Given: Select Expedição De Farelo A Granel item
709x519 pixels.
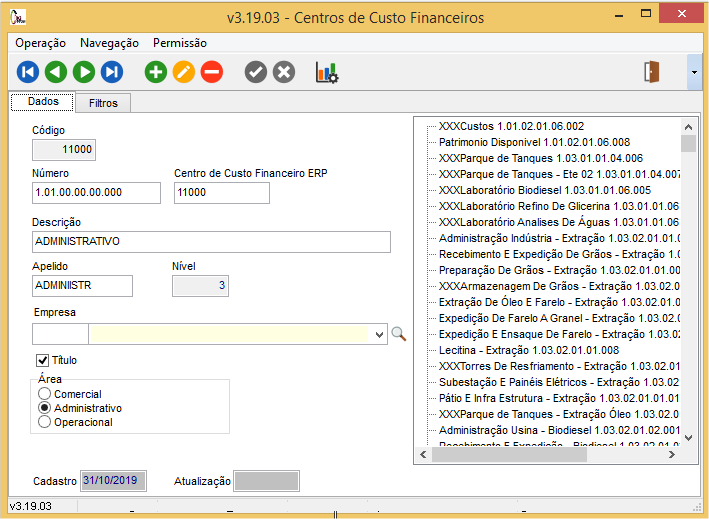Looking at the screenshot, I should [559, 318].
